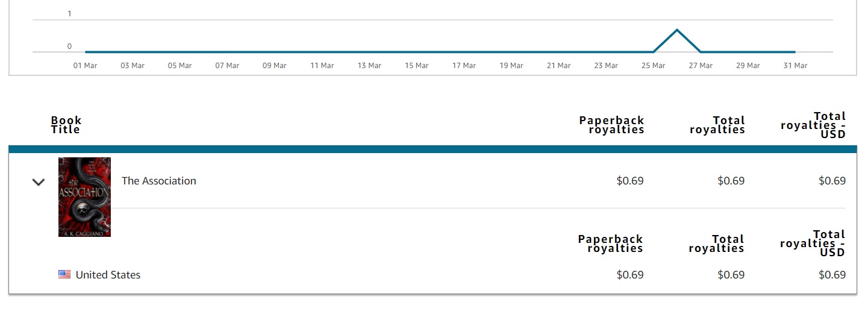This screenshot has height=311, width=868.
Task: Click the chart peak near 26 Mar
Action: click(x=677, y=30)
